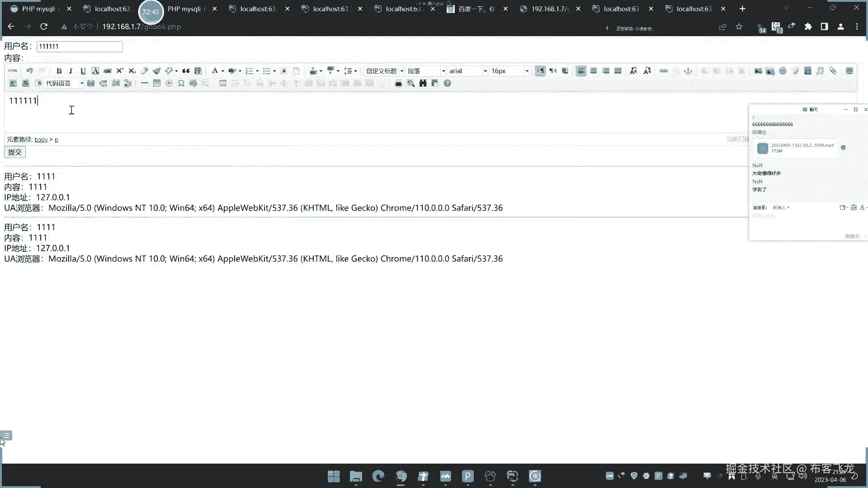
Task: Click the HTML source view icon
Action: (x=13, y=71)
